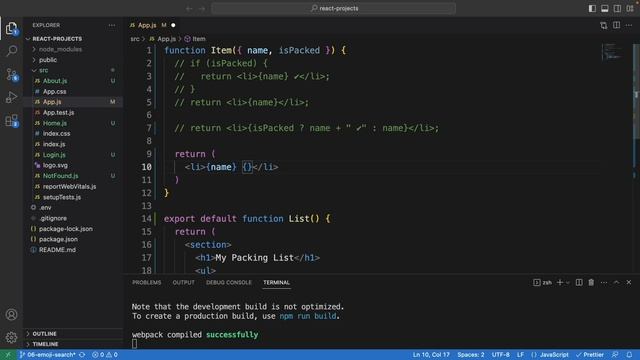
Task: Split the terminal pane
Action: 579,282
